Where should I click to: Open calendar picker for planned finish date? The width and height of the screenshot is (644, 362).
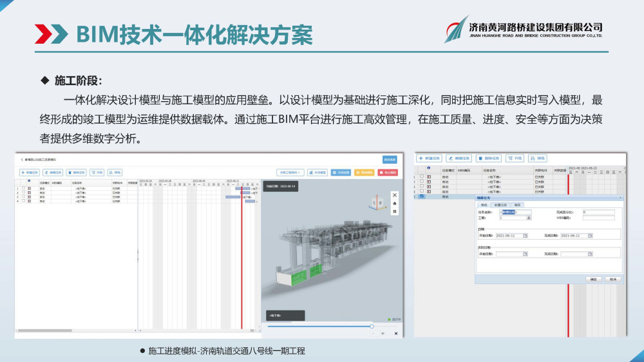point(590,236)
